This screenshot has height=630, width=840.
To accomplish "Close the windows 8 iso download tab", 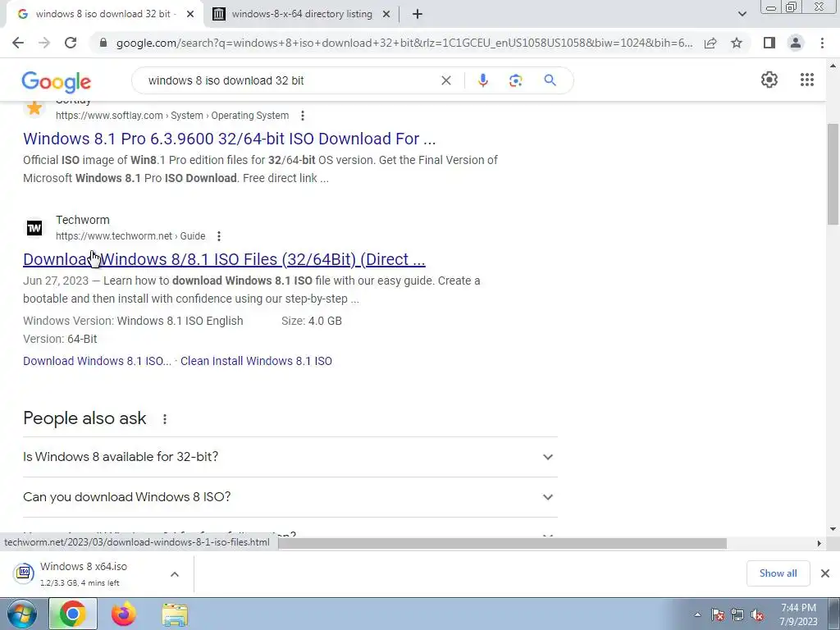I will click(190, 14).
